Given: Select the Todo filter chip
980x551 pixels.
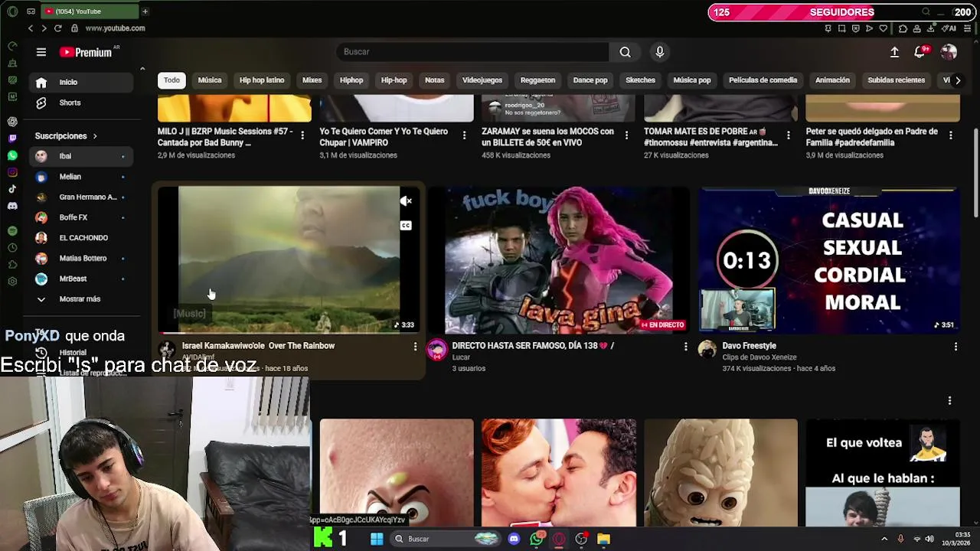Looking at the screenshot, I should (171, 80).
